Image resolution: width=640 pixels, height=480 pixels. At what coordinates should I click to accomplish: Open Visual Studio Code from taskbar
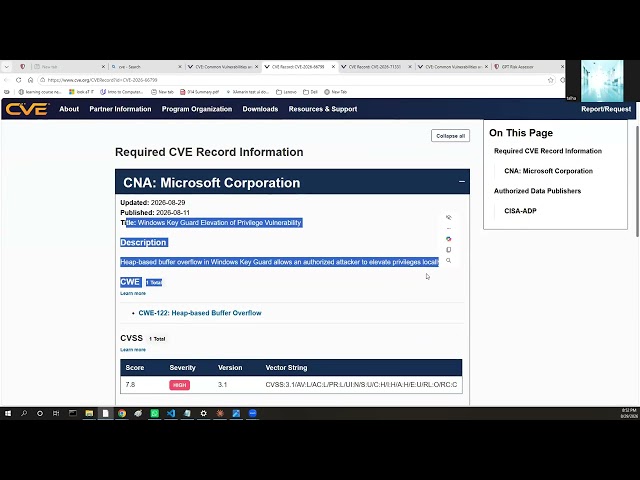tap(171, 413)
